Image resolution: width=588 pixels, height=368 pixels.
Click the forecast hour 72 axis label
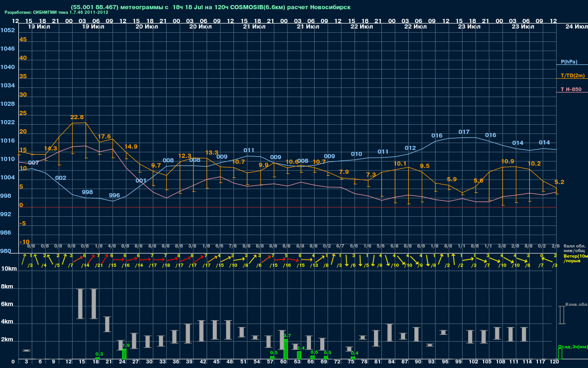338,362
